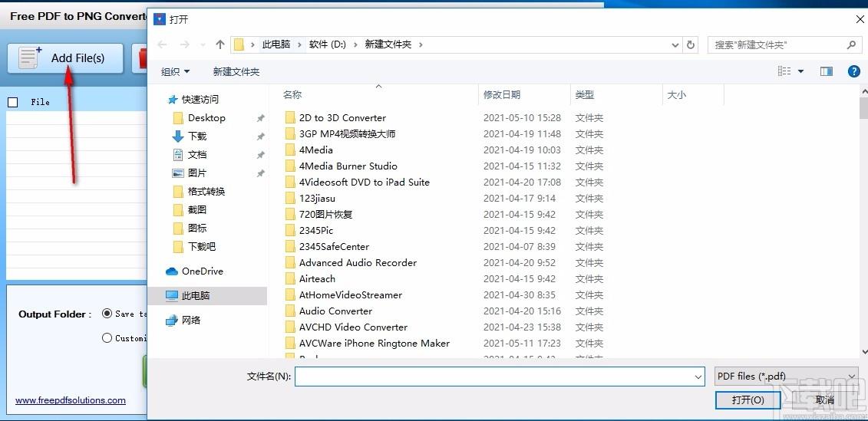Click the Add File(s) button

65,58
